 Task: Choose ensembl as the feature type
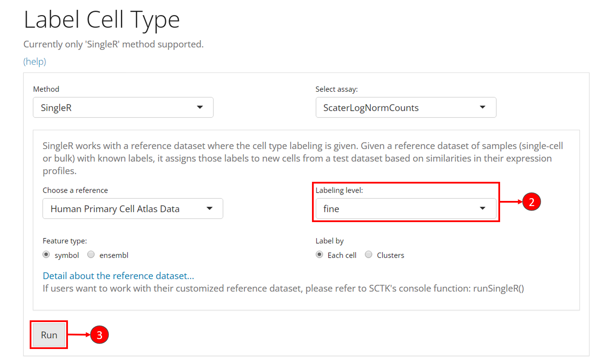91,255
